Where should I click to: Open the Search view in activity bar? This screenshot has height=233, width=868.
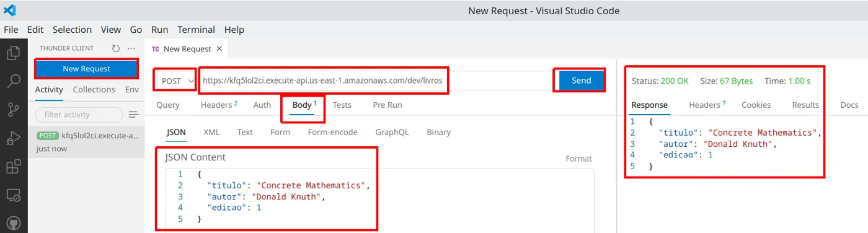coord(13,82)
